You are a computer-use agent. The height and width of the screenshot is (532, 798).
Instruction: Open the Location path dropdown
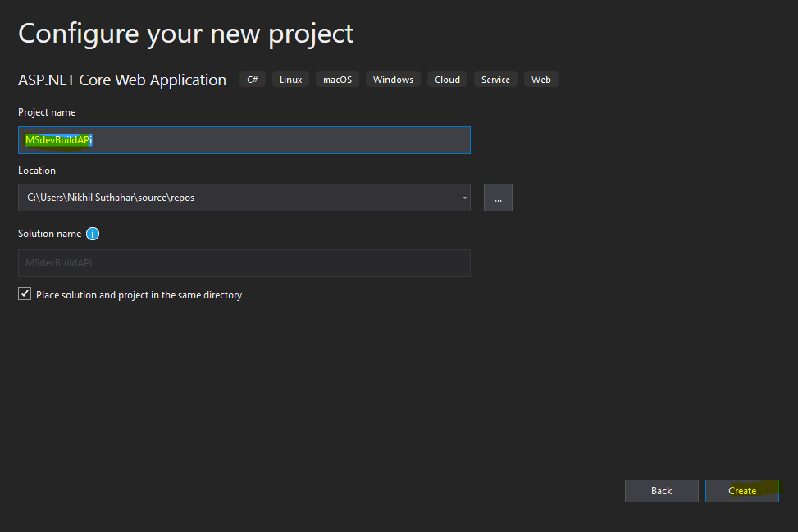pyautogui.click(x=464, y=198)
